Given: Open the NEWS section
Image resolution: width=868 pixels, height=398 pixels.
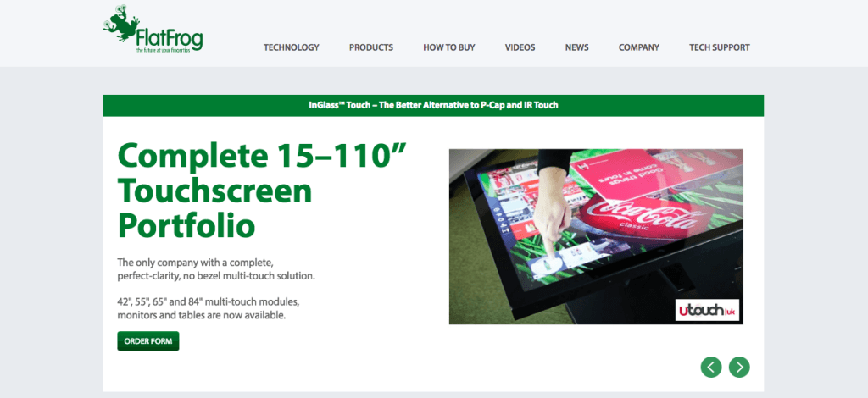Looking at the screenshot, I should 576,47.
